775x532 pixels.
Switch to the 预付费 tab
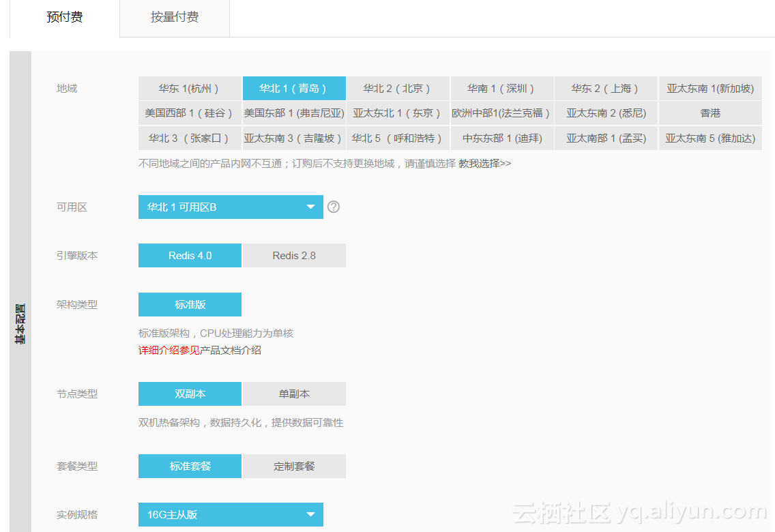click(x=65, y=18)
